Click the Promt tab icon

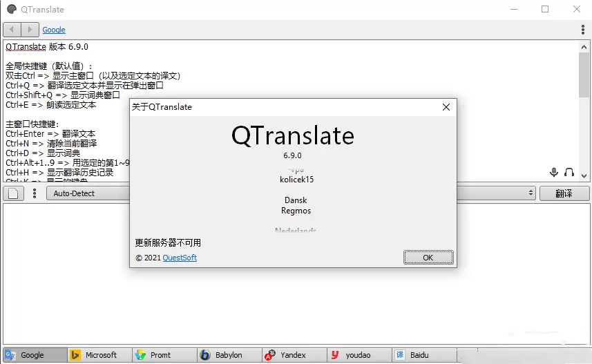[140, 355]
